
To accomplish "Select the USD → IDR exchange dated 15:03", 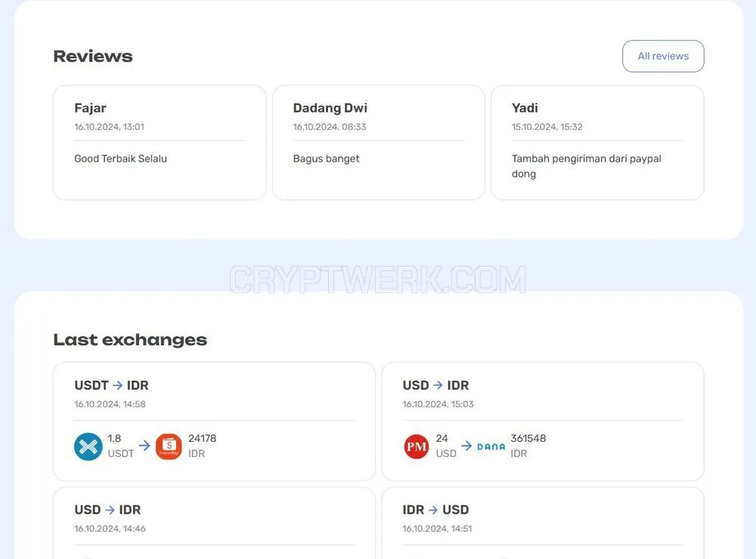I will coord(542,422).
